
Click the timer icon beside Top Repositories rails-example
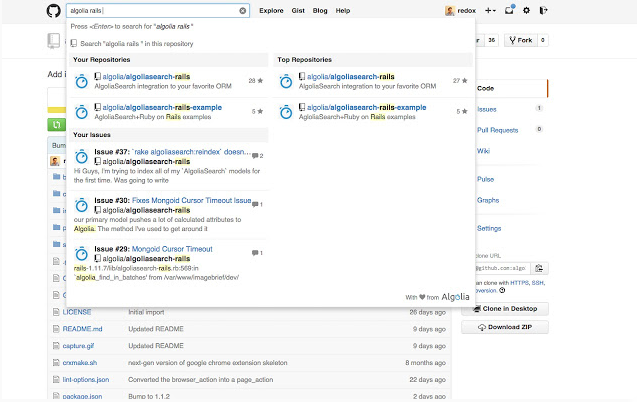pyautogui.click(x=286, y=112)
